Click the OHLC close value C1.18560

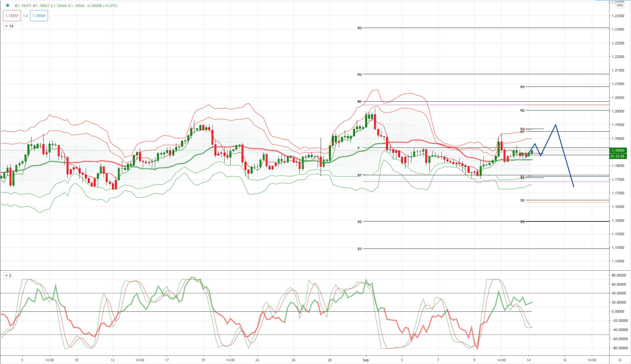[77, 6]
